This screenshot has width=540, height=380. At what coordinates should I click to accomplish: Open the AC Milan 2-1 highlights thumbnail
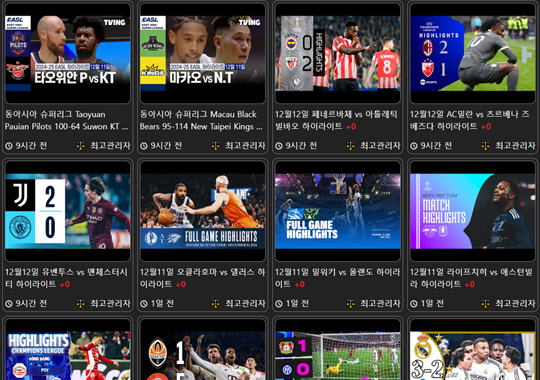(x=473, y=53)
